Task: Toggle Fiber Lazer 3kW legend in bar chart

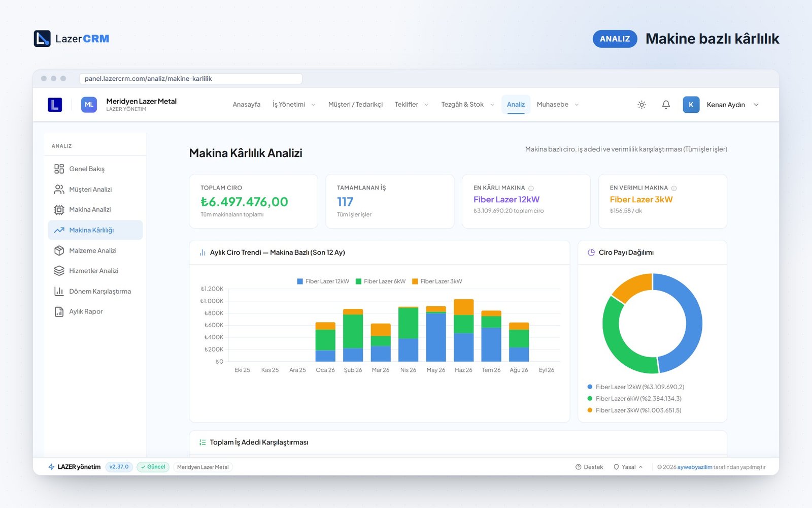Action: coord(437,281)
